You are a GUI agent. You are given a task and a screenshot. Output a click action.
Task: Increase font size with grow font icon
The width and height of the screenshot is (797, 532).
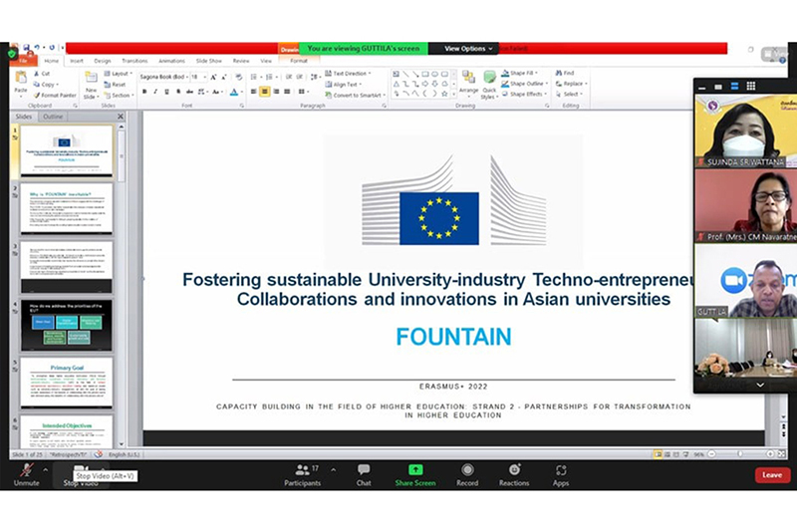tap(213, 78)
